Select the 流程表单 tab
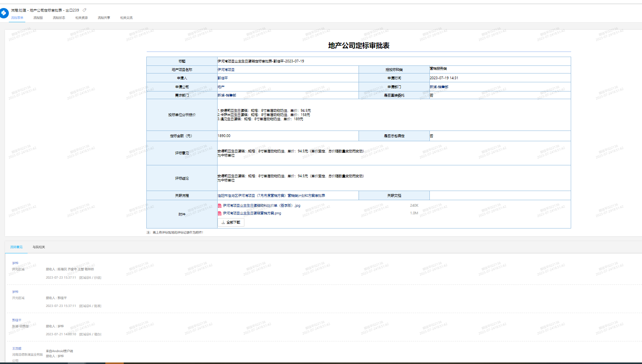The height and width of the screenshot is (364, 642). [17, 18]
